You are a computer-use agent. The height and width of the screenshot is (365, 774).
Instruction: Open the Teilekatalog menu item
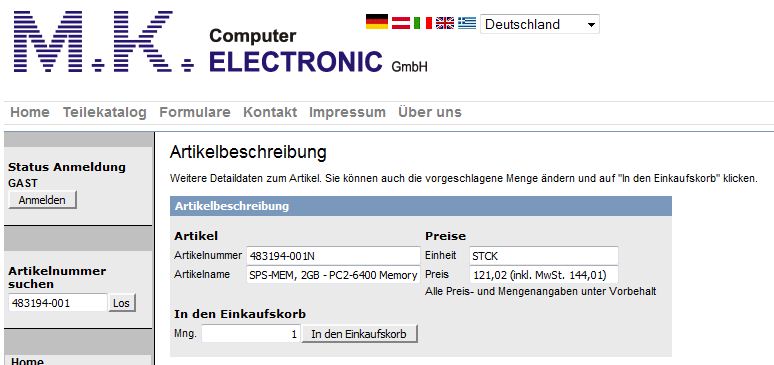click(105, 113)
